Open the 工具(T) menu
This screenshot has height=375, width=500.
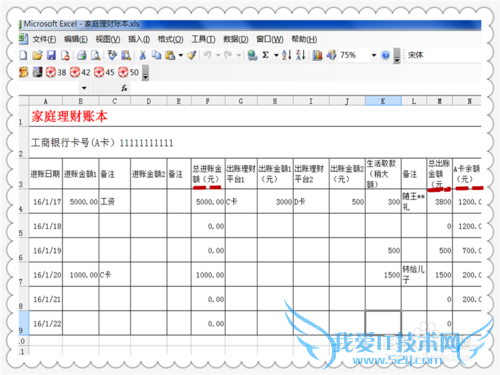tap(203, 39)
